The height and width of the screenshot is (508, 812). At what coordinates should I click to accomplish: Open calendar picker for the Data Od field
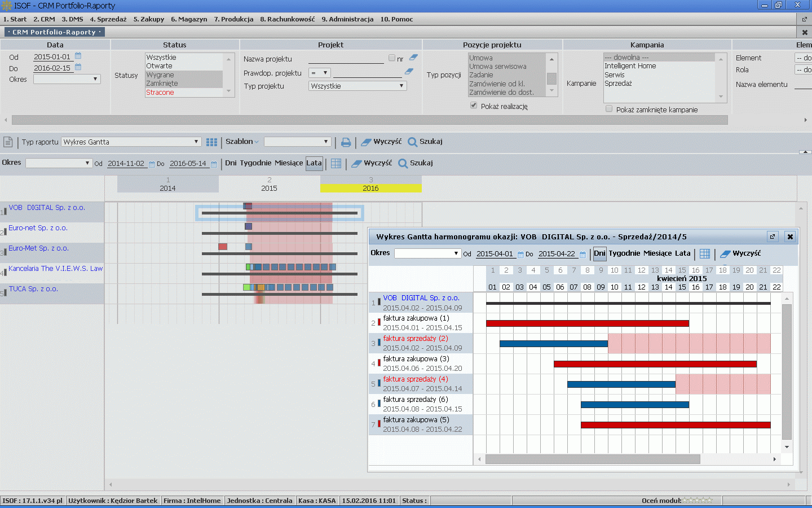click(78, 56)
